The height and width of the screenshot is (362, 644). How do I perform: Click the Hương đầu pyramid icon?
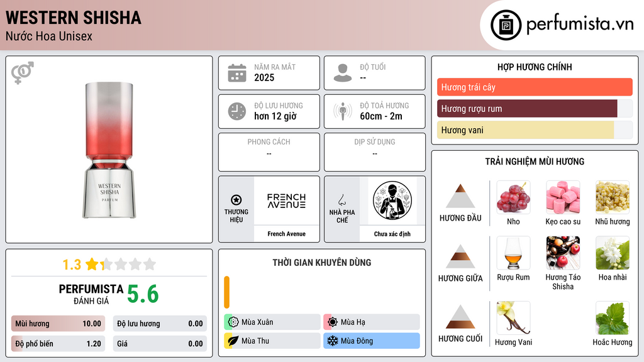pyautogui.click(x=460, y=196)
